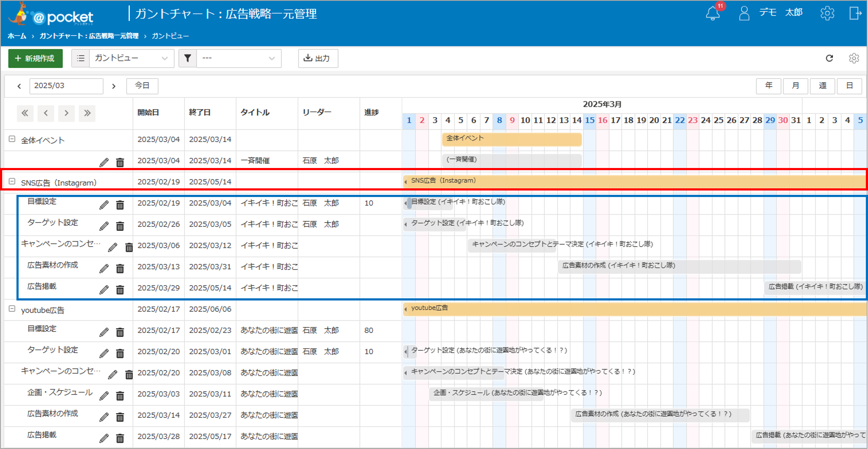Click the 企画・スケジュール Gantt bar

(486, 394)
